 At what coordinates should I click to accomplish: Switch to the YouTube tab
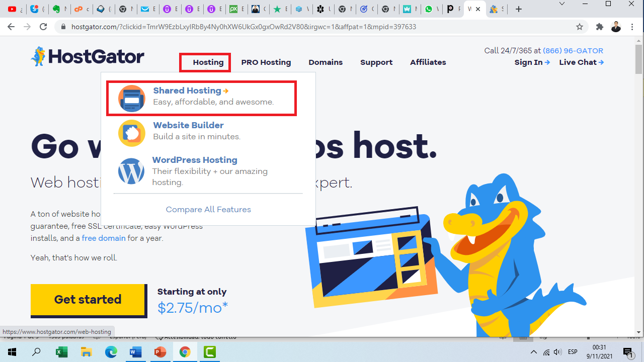(12, 9)
